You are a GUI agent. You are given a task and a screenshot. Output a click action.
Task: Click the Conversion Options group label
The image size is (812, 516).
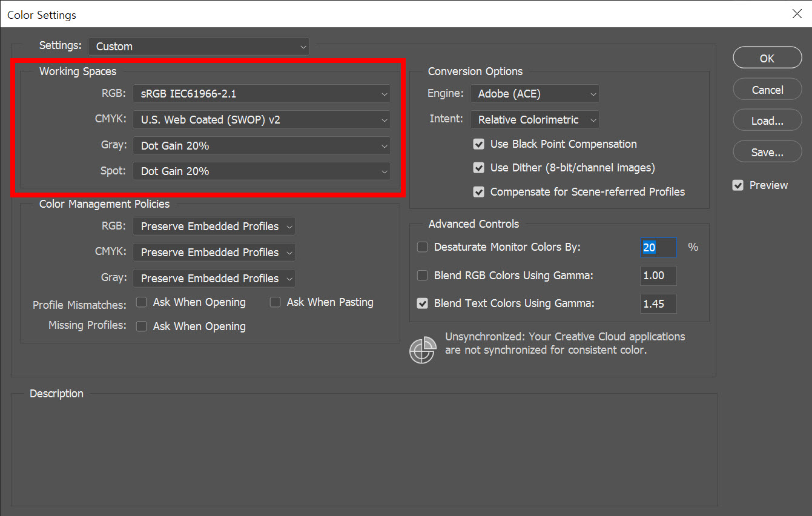pos(475,71)
